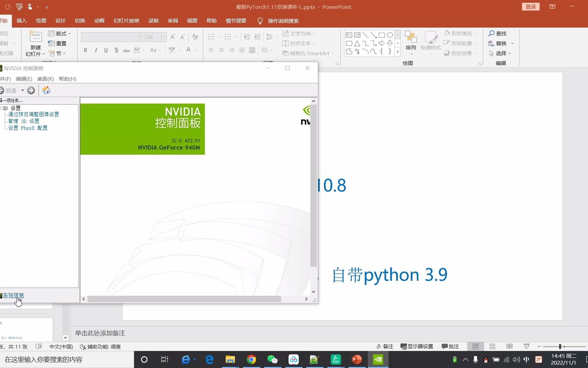The image size is (588, 368).
Task: Click the Decrease Indent icon
Action: click(247, 37)
